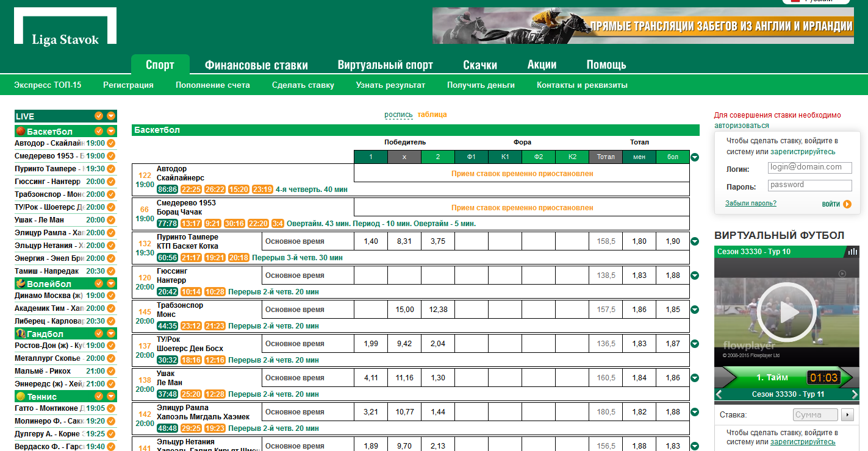
Task: Click the Логин input field
Action: [809, 168]
